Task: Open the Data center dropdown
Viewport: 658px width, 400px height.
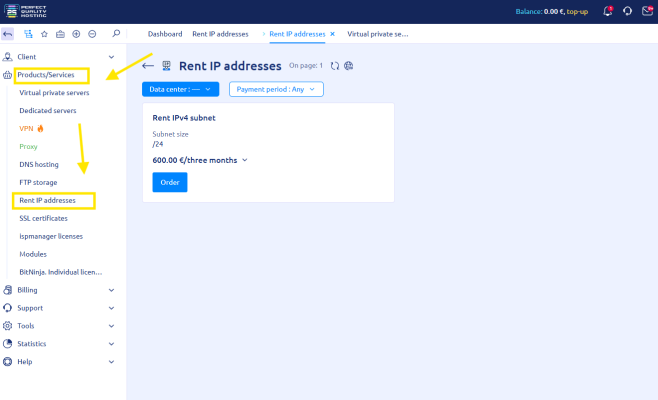Action: (x=180, y=89)
